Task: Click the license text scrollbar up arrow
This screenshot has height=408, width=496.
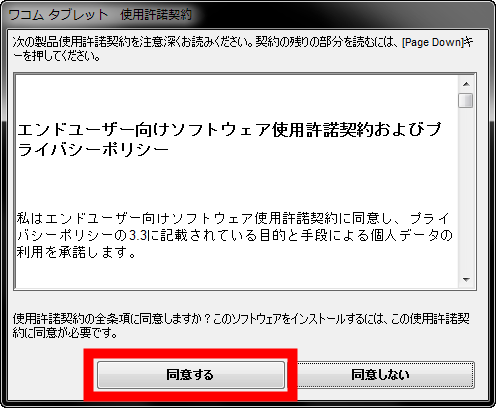Action: point(466,84)
